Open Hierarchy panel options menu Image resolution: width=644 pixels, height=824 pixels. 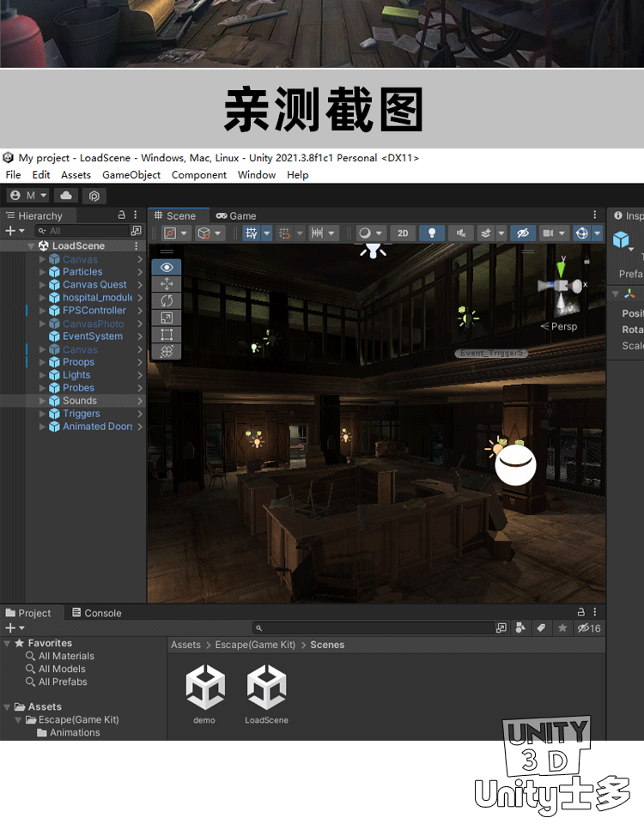[135, 215]
